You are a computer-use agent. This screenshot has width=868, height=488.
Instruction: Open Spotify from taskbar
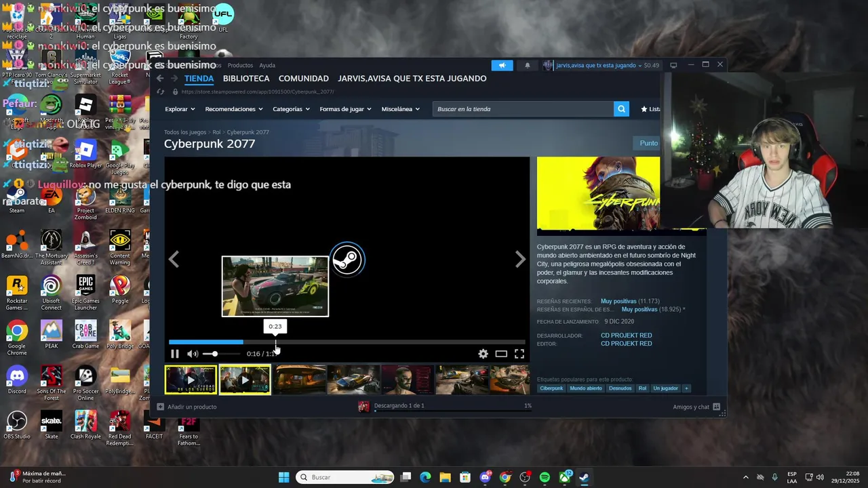pyautogui.click(x=545, y=477)
